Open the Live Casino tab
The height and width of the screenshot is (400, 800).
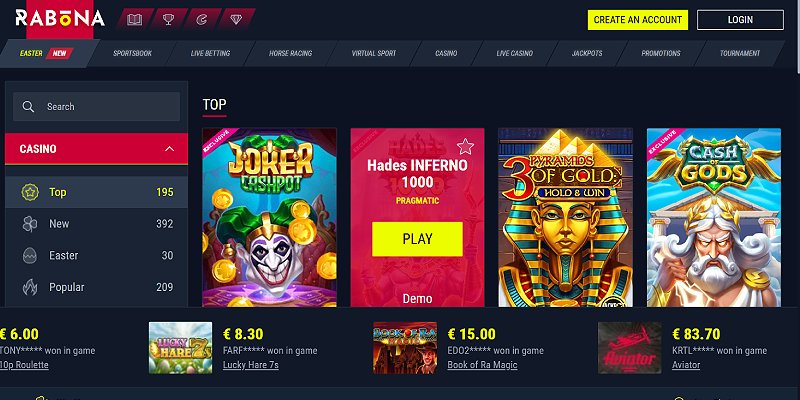514,53
